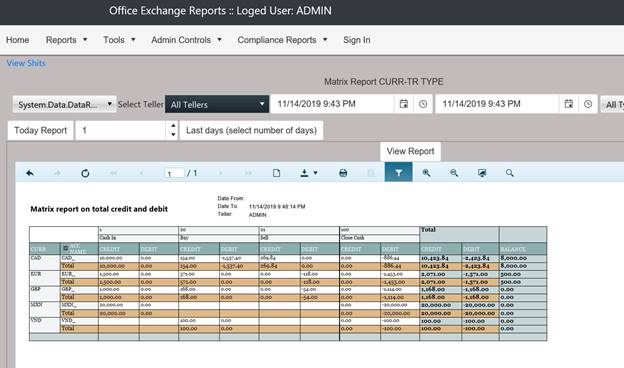Click the Date To value 11/14/2019 9:48:14 PM
The image size is (624, 368).
(x=277, y=206)
